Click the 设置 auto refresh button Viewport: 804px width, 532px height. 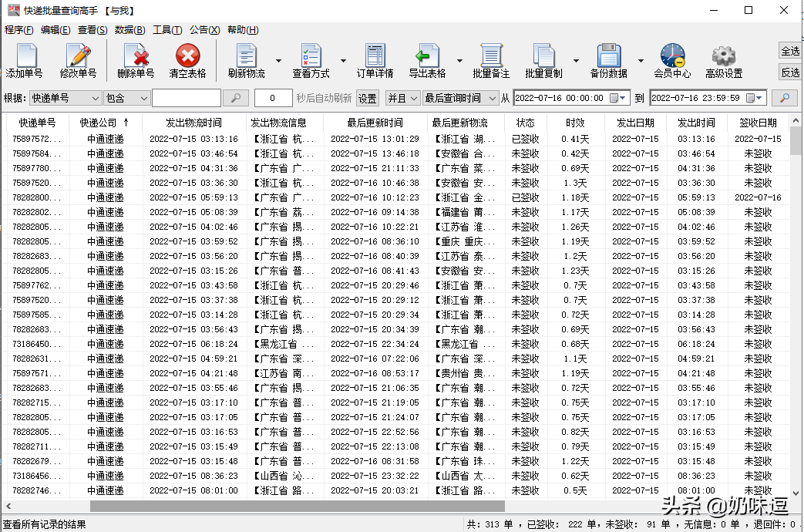click(x=367, y=98)
